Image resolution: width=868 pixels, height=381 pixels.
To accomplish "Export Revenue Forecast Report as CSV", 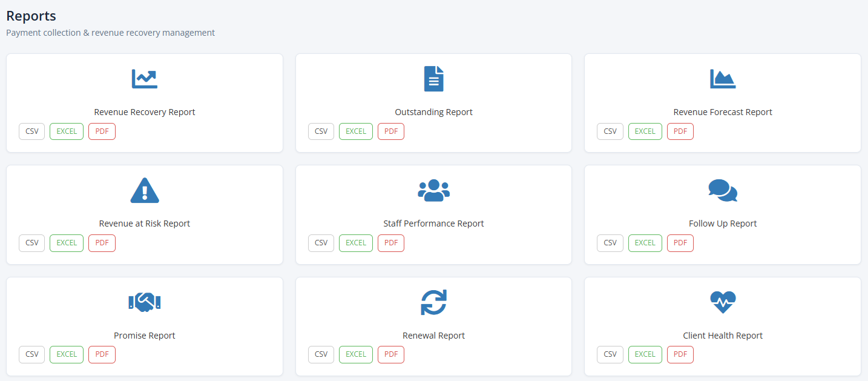I will coord(610,131).
